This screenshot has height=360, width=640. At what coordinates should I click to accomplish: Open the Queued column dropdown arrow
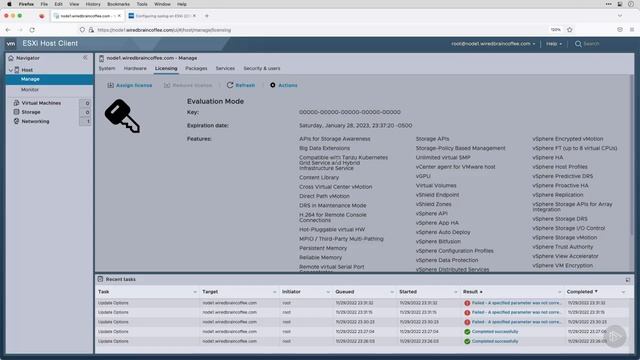[392, 292]
